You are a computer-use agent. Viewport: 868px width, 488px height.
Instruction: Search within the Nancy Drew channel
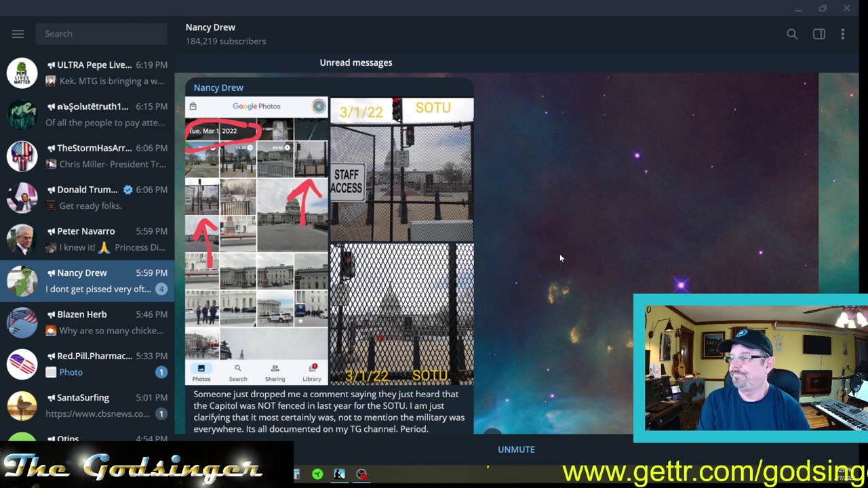[792, 34]
